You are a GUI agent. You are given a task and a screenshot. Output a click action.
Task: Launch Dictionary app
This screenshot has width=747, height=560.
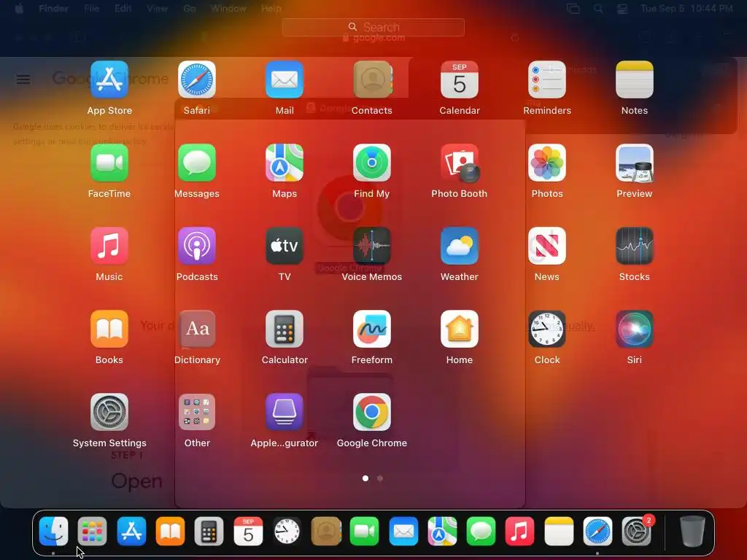tap(197, 329)
